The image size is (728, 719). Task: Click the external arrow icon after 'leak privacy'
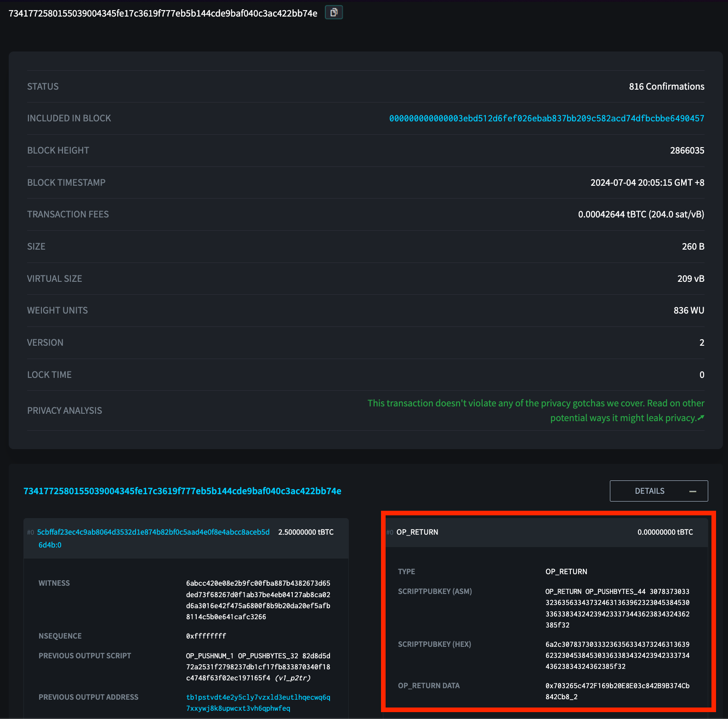(x=700, y=418)
